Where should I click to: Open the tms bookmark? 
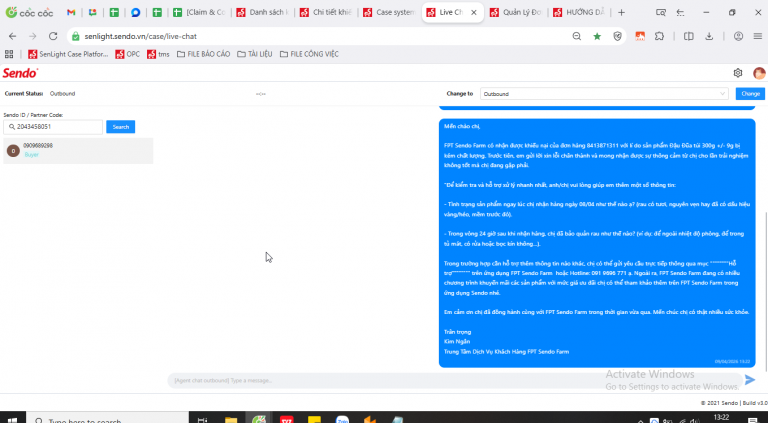pyautogui.click(x=158, y=54)
